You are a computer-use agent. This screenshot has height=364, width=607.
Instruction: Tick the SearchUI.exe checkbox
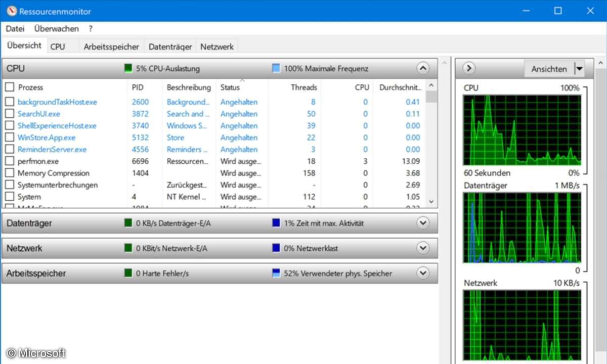(10, 114)
